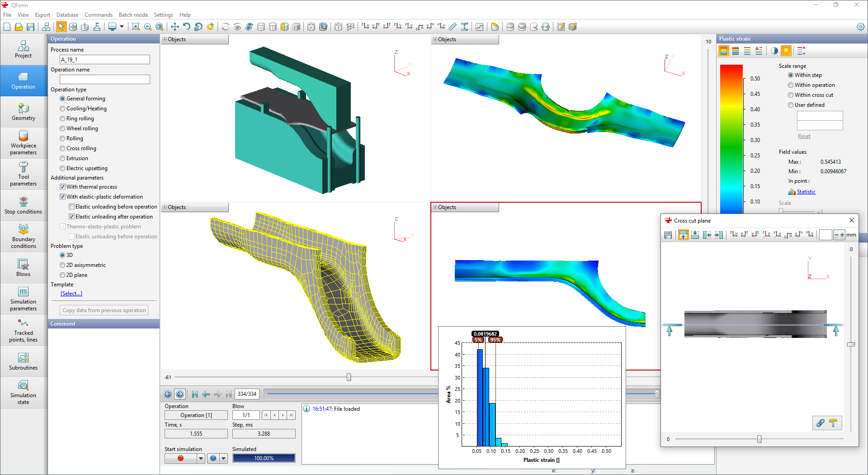Open Tracked points, lines panel
The width and height of the screenshot is (868, 475).
click(x=24, y=330)
